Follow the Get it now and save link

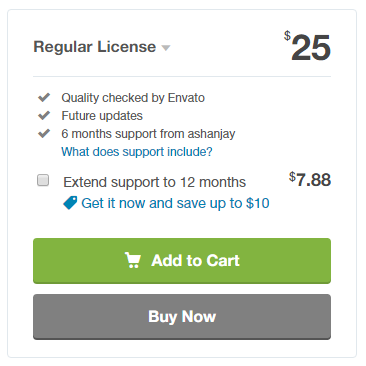pyautogui.click(x=175, y=203)
